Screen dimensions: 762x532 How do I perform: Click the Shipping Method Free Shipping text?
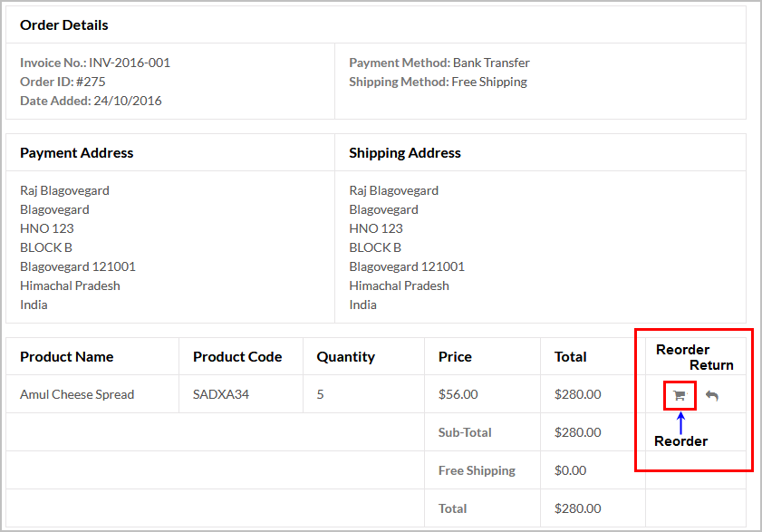(438, 82)
